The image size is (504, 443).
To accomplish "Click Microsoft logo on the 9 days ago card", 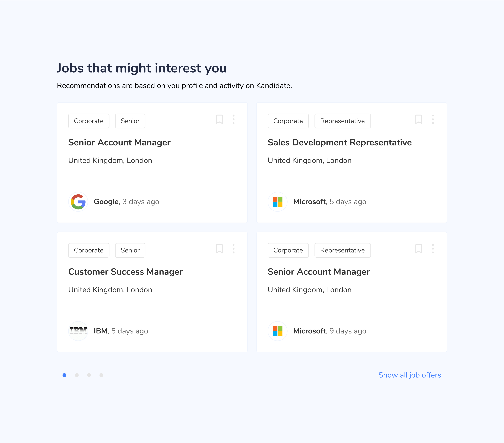I will (277, 331).
